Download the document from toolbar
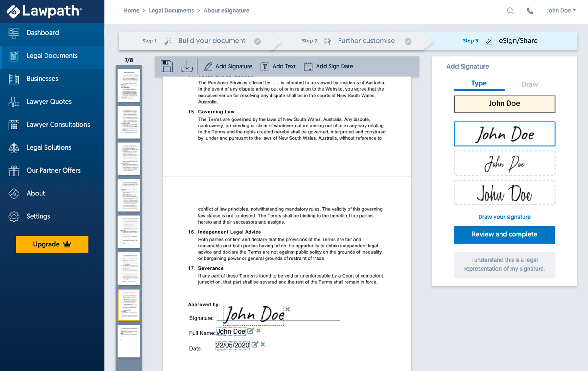Image resolution: width=588 pixels, height=371 pixels. 187,66
